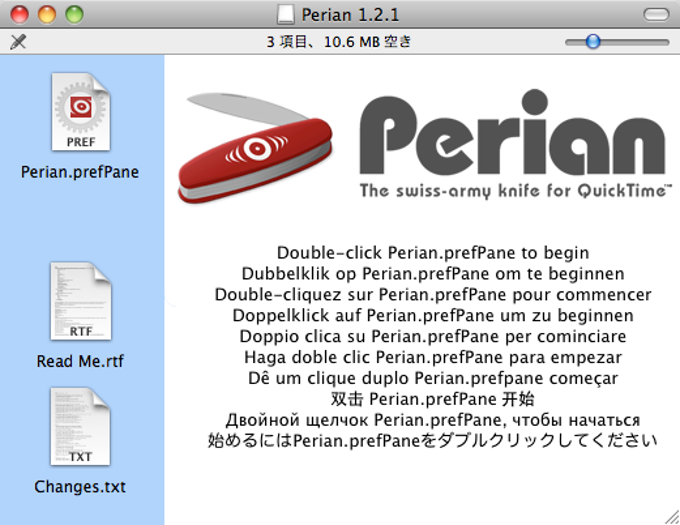
Task: Click the Chinese line '双击 Perian.prefPane 开始'
Action: click(433, 399)
